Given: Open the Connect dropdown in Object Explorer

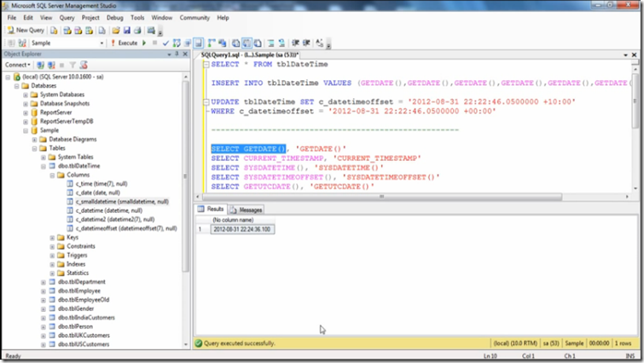Looking at the screenshot, I should (18, 65).
